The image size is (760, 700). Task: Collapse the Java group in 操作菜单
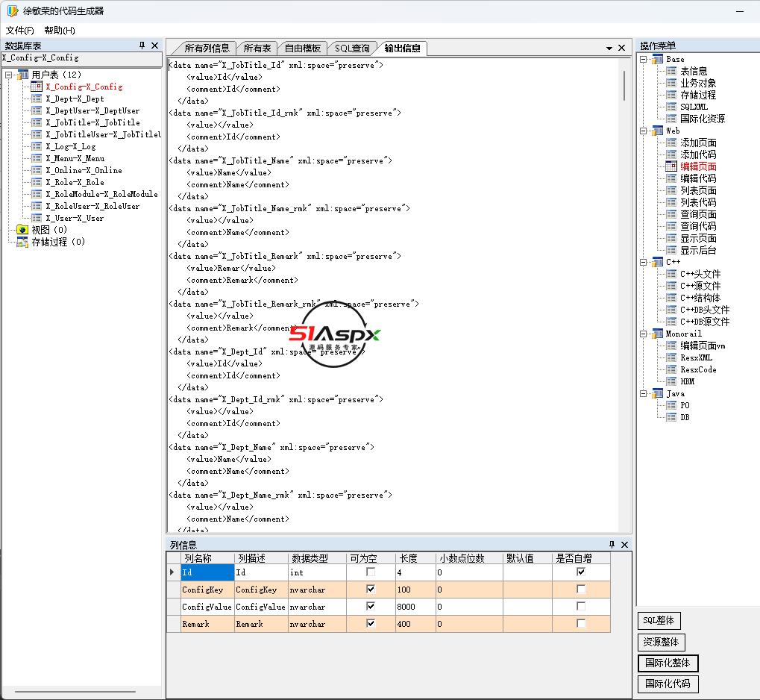[643, 394]
